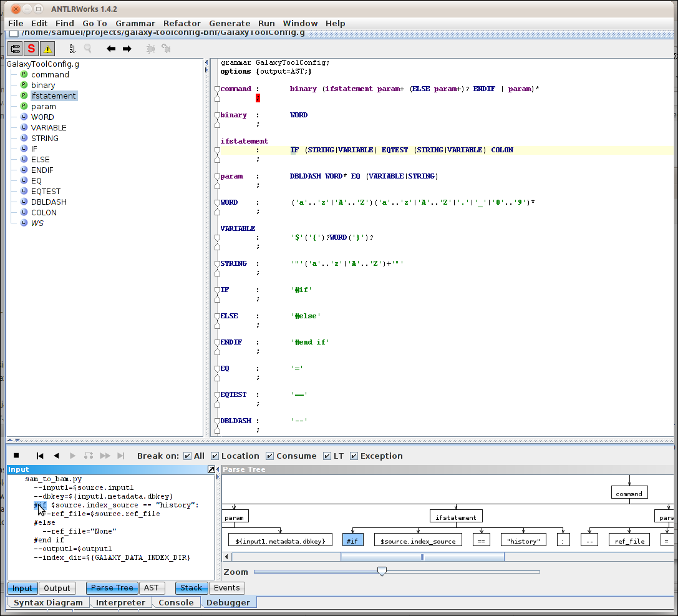Viewport: 678px width, 616px height.
Task: Open the Generate menu
Action: [230, 23]
